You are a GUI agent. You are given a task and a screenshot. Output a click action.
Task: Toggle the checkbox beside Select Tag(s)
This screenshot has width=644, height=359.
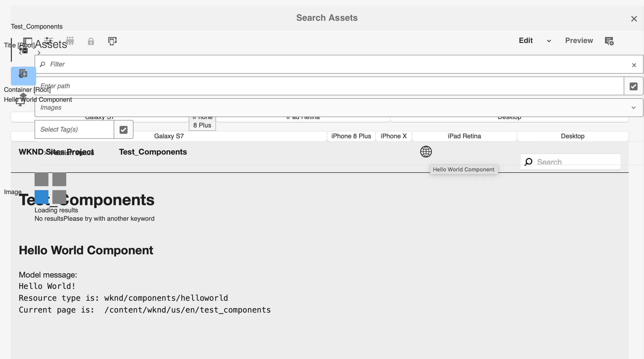click(x=124, y=130)
